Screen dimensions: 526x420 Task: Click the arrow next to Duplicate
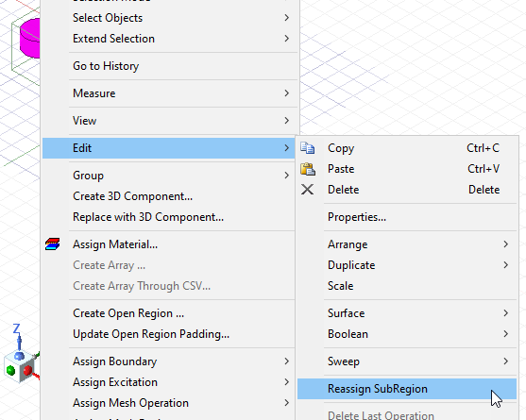[x=506, y=265]
